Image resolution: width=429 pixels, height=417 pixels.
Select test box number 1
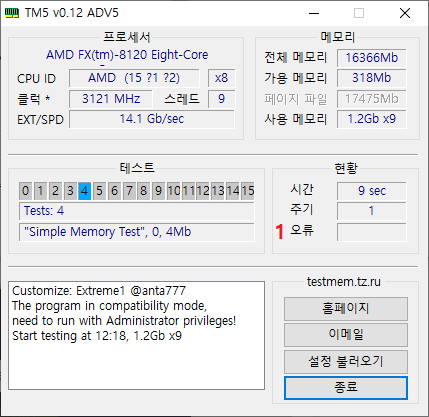coord(40,191)
